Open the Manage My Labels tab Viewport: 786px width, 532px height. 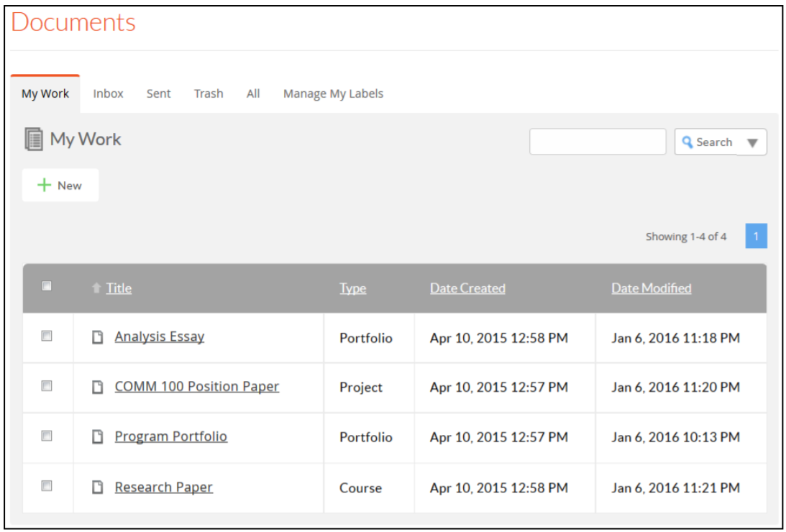pos(332,93)
